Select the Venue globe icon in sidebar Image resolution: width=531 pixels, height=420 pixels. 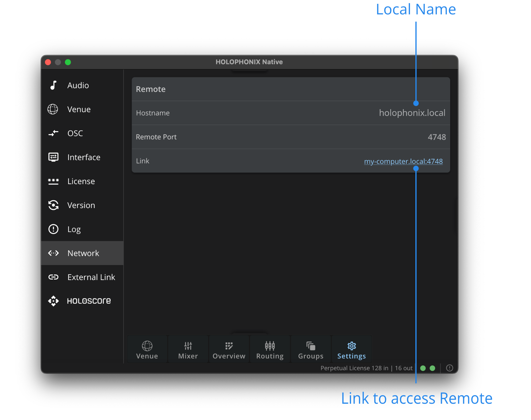point(53,109)
